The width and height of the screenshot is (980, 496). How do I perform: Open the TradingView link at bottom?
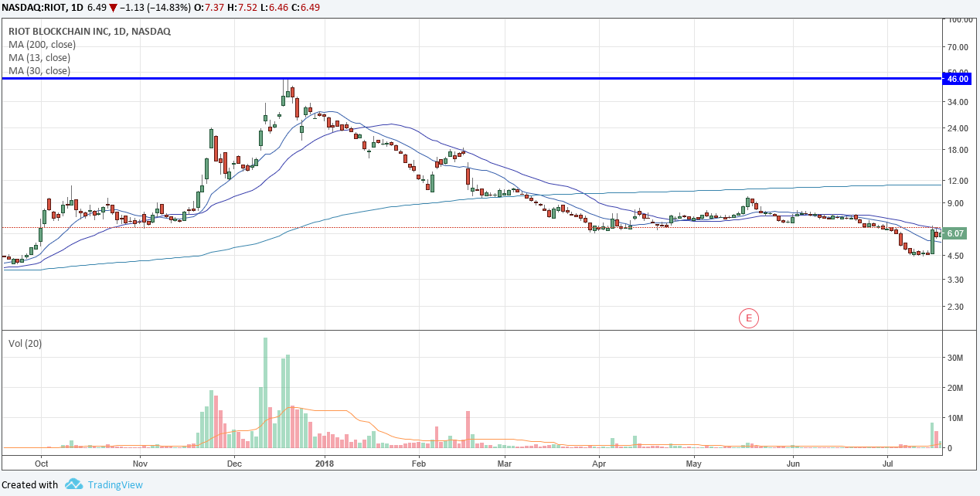[x=115, y=485]
